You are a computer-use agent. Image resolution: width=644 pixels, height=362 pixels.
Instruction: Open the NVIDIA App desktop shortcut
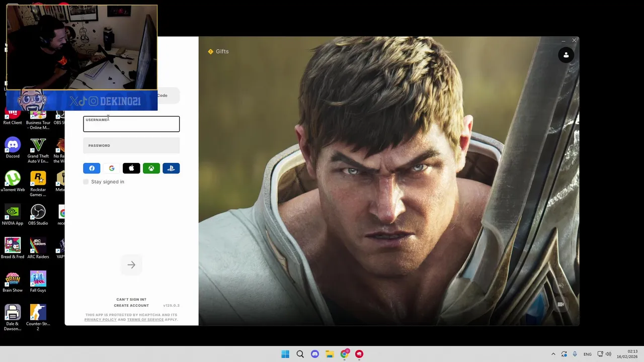tap(13, 215)
